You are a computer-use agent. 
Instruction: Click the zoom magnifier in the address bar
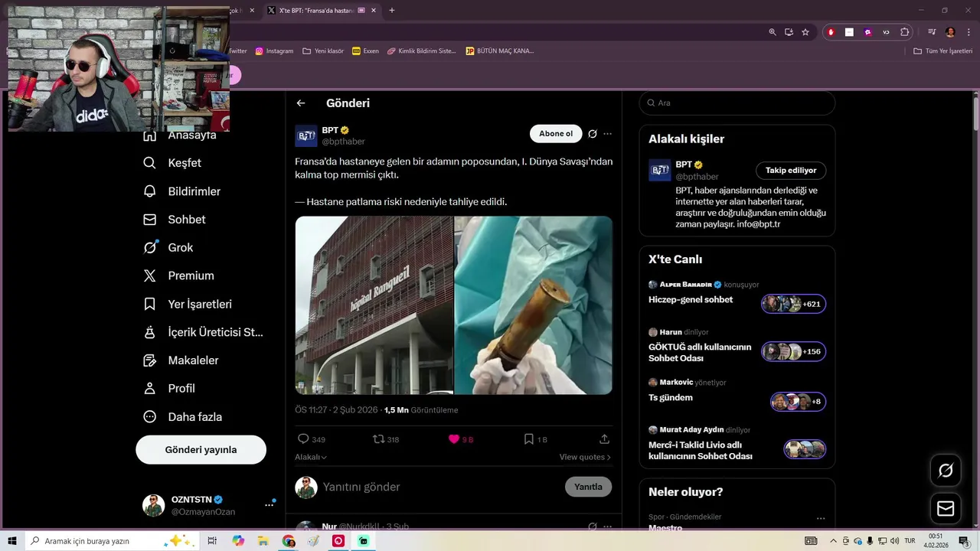click(x=773, y=32)
